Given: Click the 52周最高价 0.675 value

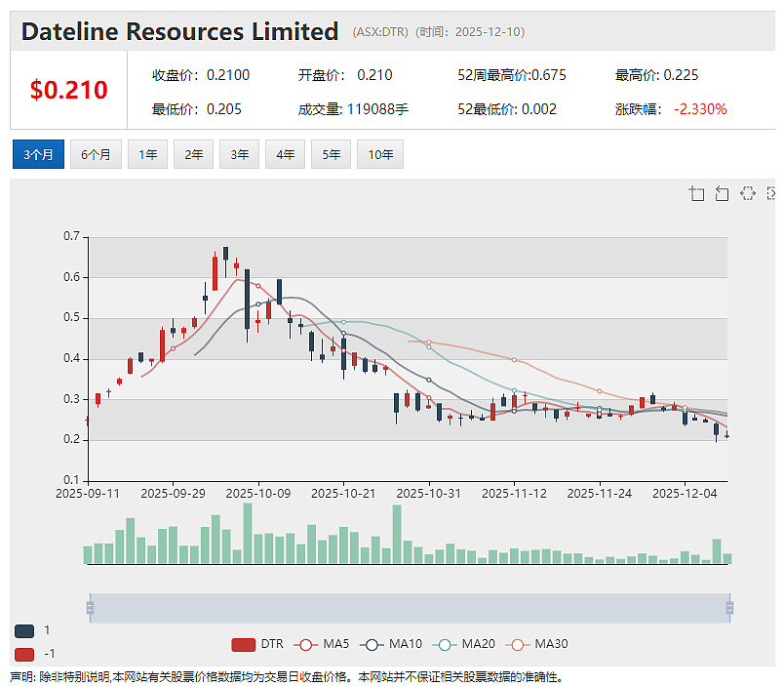Looking at the screenshot, I should 548,75.
